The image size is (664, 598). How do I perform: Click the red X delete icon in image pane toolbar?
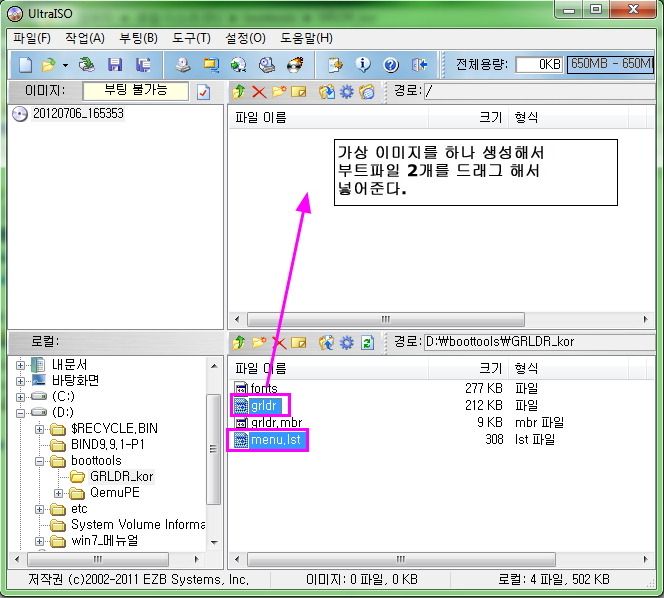259,91
